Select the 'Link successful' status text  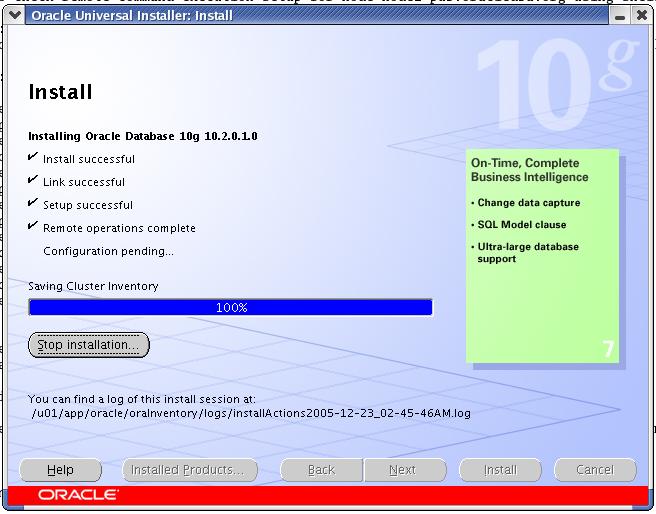[84, 182]
